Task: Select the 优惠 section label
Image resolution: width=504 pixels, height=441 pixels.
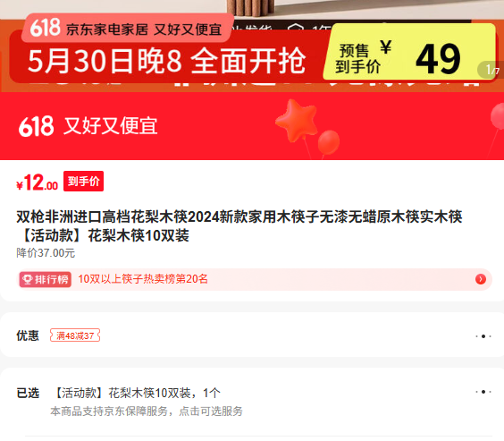Action: [x=28, y=335]
